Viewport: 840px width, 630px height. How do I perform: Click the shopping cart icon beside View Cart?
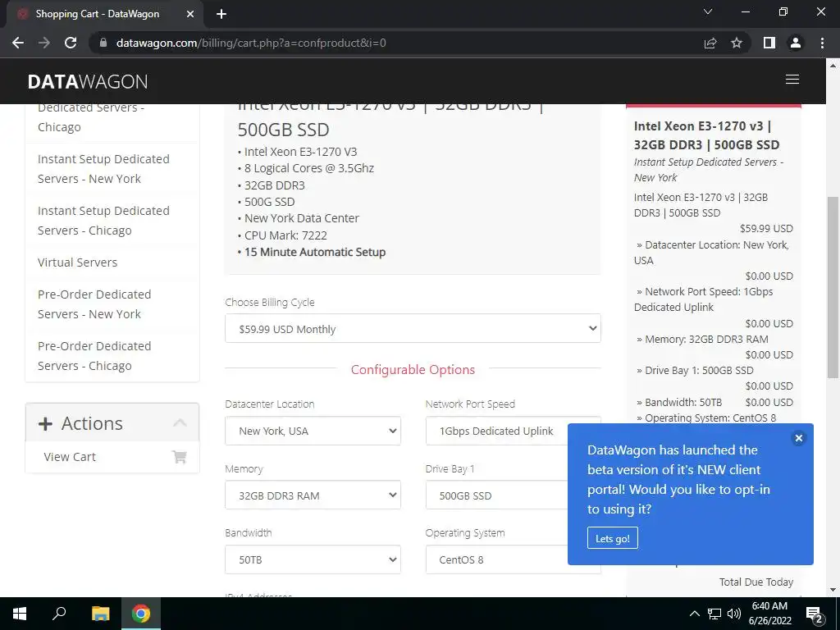coord(179,456)
